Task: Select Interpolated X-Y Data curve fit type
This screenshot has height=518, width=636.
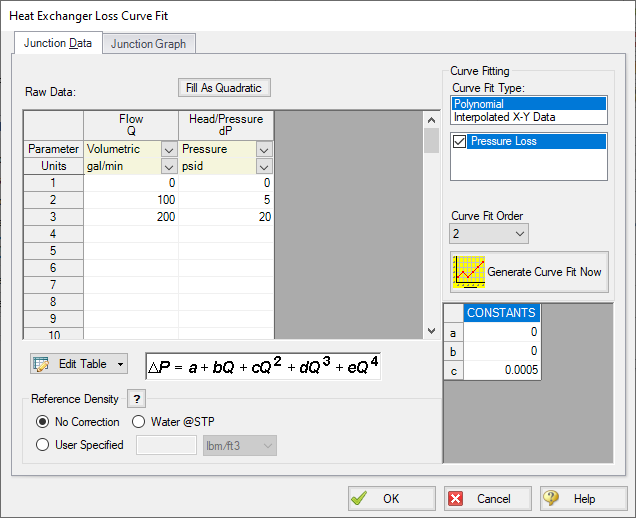Action: coord(504,117)
